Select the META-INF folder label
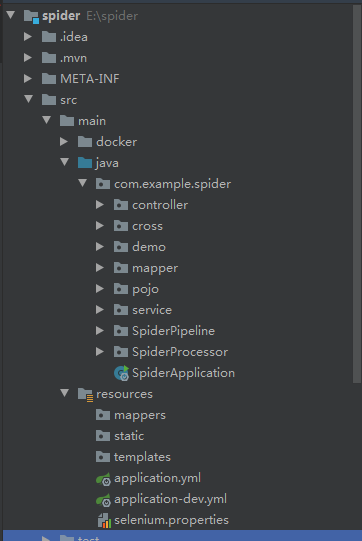 90,79
